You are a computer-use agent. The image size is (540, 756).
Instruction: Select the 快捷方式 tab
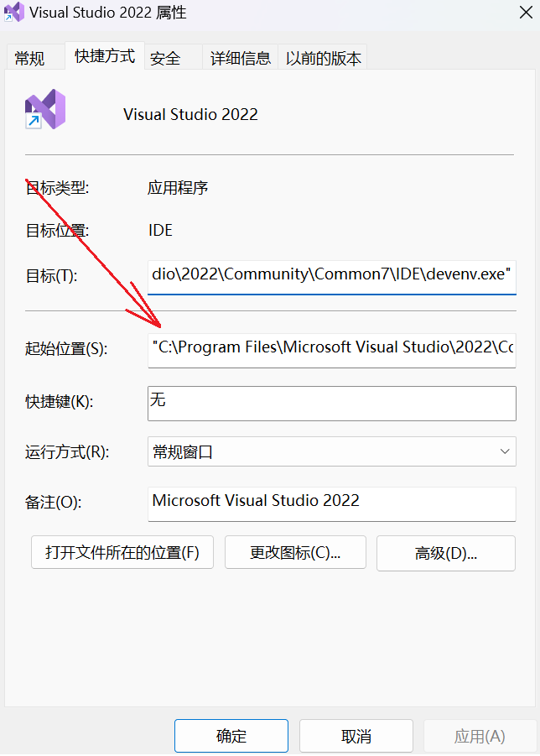105,56
